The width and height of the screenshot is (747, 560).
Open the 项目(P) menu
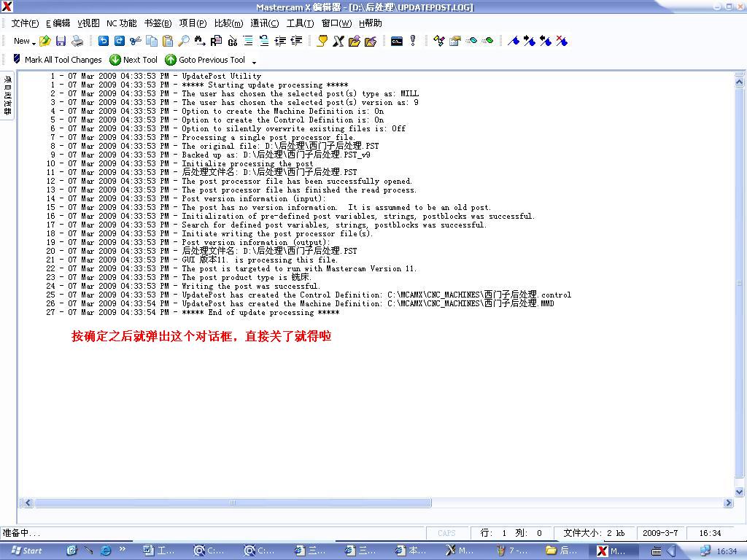click(x=193, y=23)
